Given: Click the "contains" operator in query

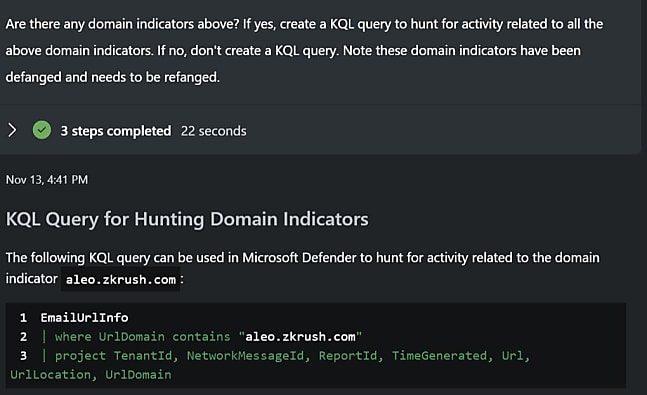Looking at the screenshot, I should tap(201, 336).
